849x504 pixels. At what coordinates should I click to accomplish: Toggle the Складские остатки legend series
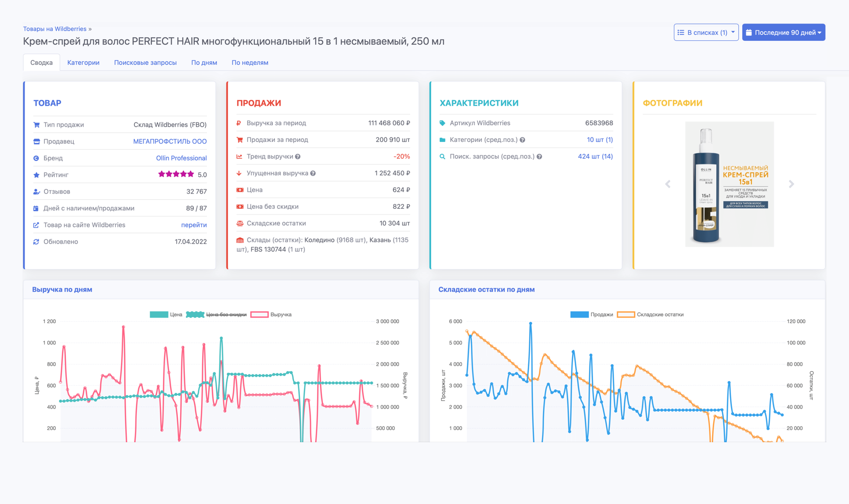click(x=650, y=315)
